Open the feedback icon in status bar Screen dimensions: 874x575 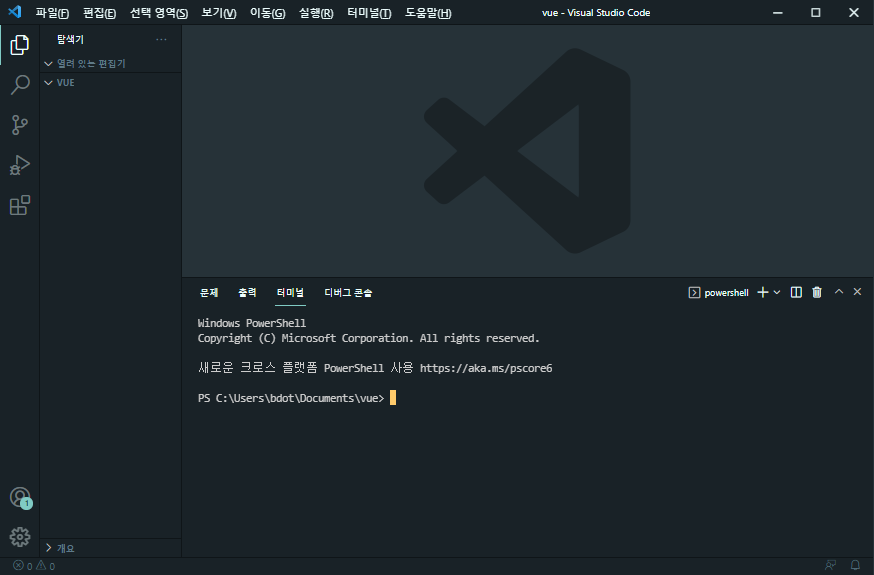pyautogui.click(x=830, y=566)
